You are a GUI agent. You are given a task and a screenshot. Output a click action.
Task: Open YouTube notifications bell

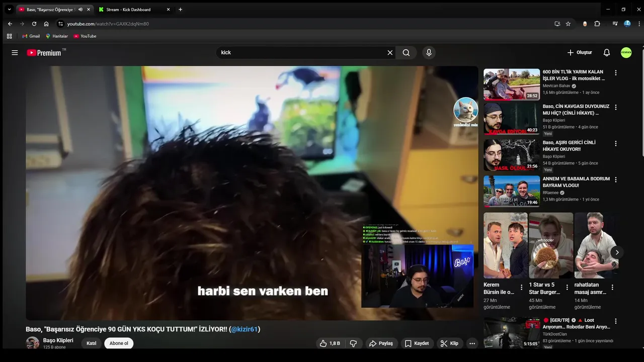(x=607, y=53)
